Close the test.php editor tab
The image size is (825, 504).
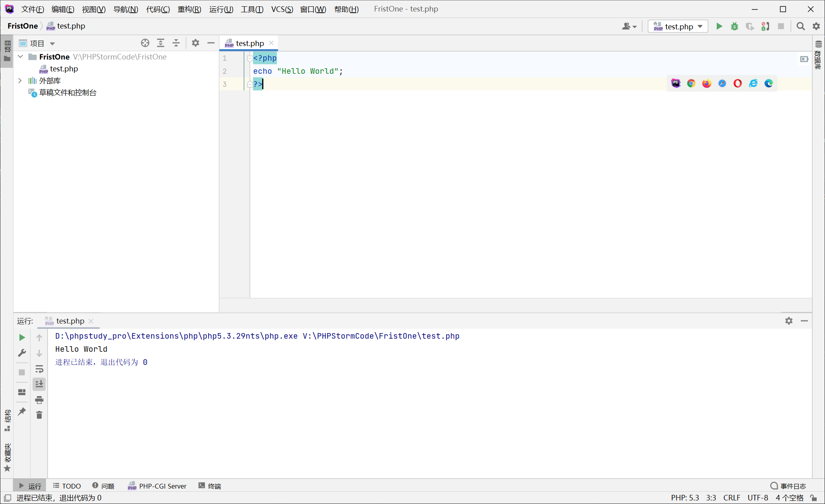271,43
